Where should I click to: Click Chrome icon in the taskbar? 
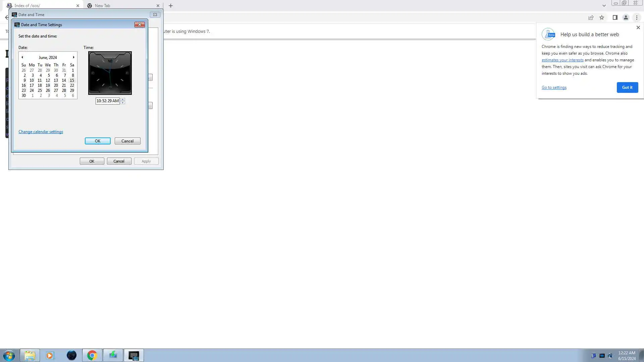point(92,355)
